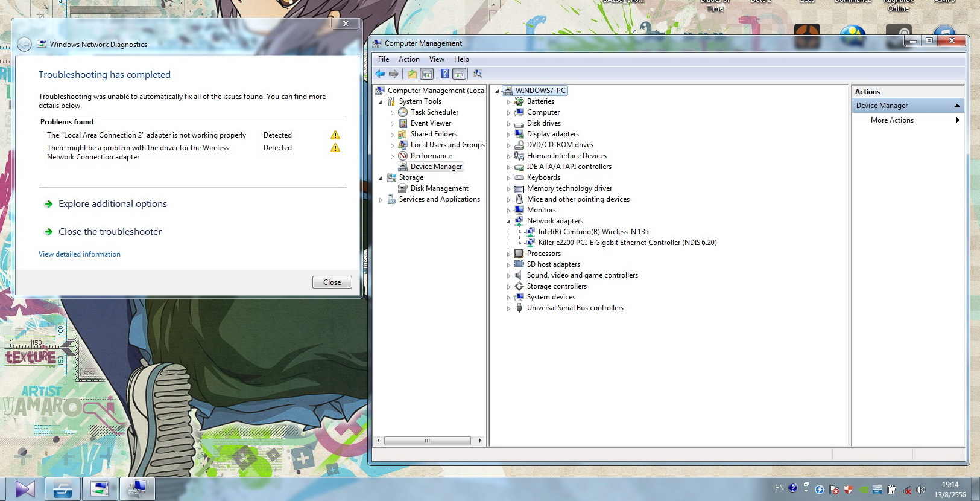980x501 pixels.
Task: Collapse the WINDOWS7-PC root device node
Action: pos(497,91)
